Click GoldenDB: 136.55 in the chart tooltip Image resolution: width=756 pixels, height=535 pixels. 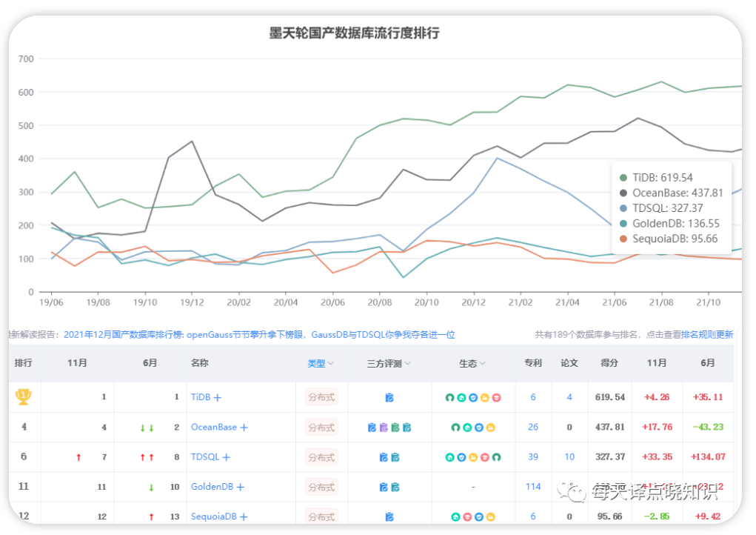(x=676, y=224)
